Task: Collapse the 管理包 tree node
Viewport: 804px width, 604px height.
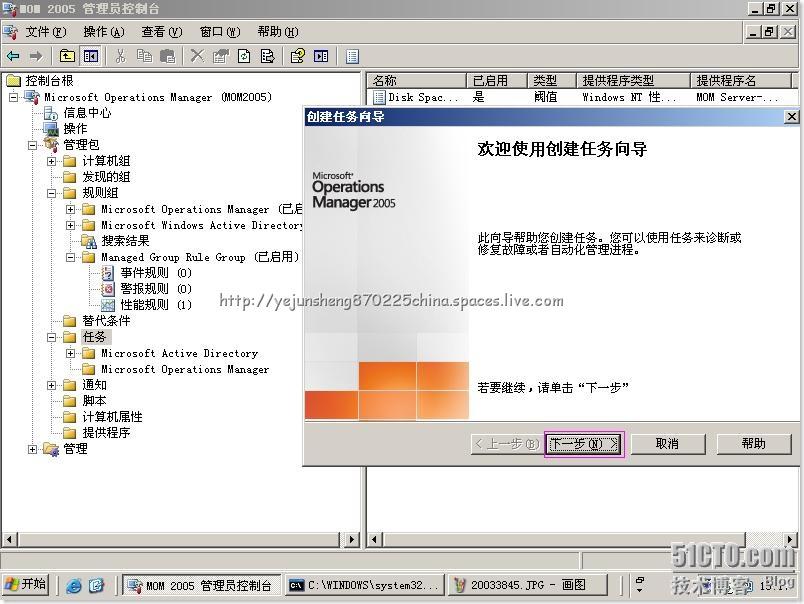Action: [32, 145]
